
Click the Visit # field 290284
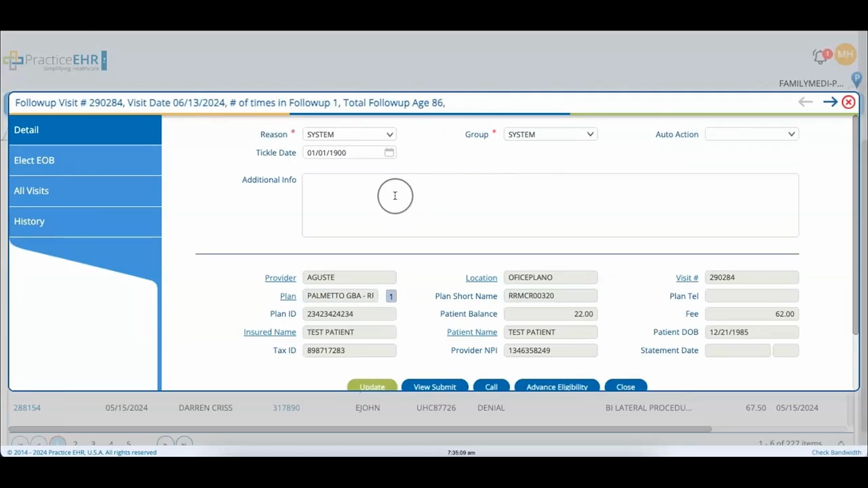(x=752, y=277)
